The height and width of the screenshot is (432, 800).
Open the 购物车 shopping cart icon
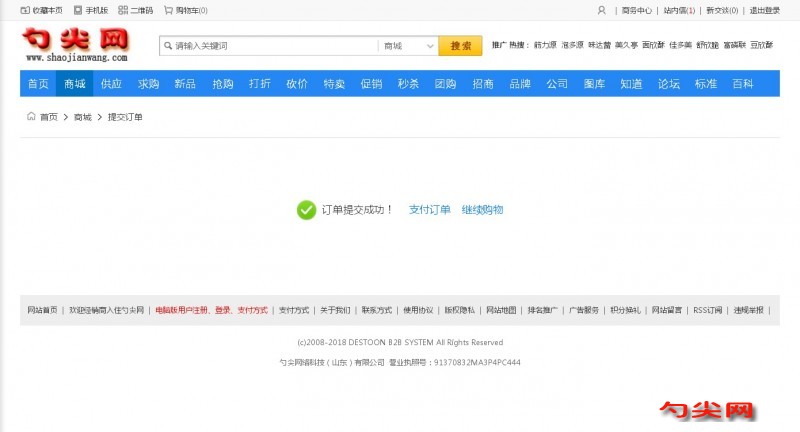(x=168, y=10)
